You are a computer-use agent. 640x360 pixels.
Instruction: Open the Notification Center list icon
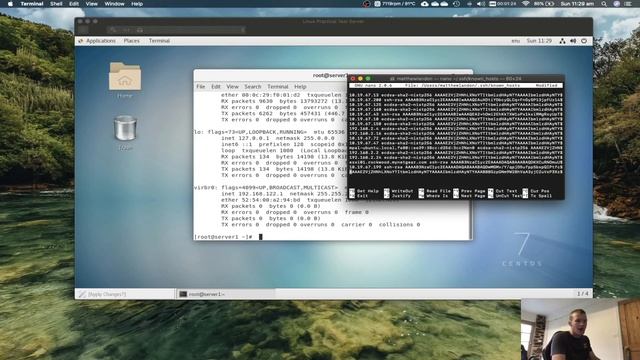pos(628,4)
